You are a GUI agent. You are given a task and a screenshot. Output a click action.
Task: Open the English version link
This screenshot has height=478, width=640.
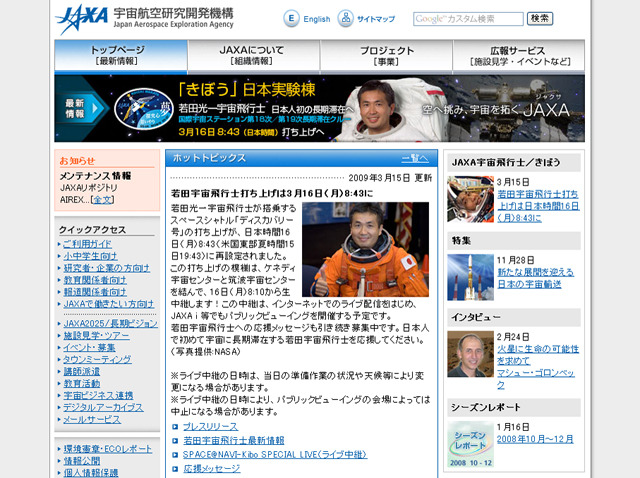tap(317, 19)
